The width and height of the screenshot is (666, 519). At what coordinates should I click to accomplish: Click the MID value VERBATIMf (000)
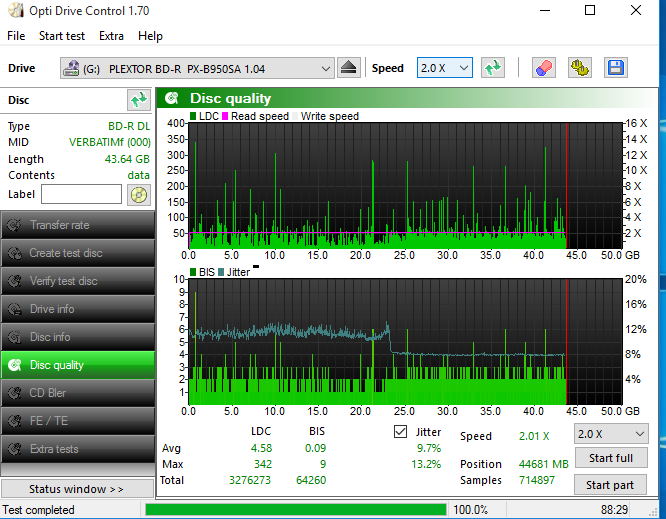point(110,142)
